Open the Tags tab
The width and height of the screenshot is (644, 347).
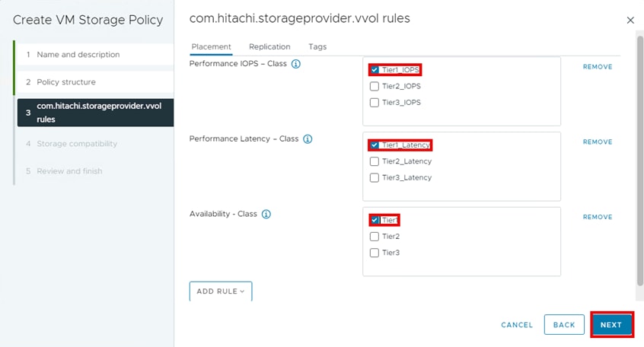point(317,47)
